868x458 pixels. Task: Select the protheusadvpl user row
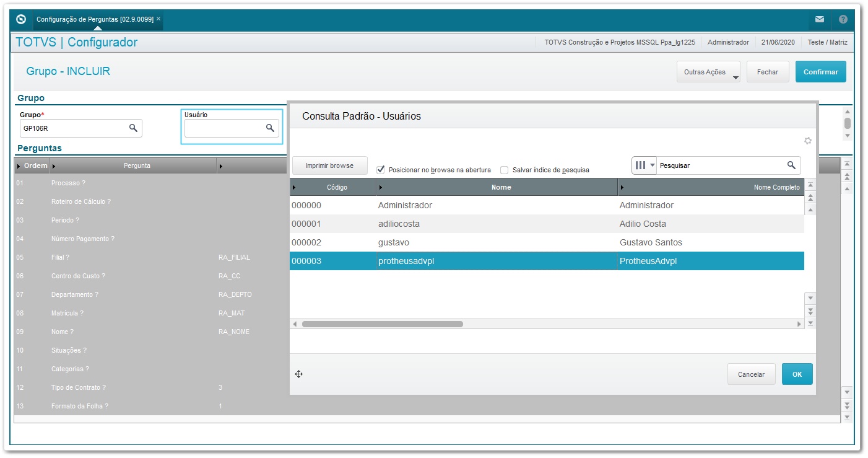[547, 261]
